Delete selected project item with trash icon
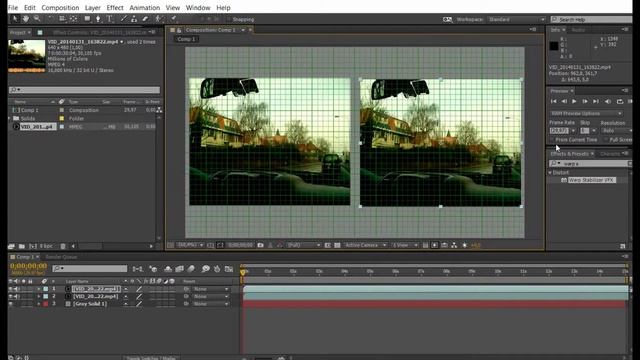This screenshot has height=360, width=640. click(63, 246)
